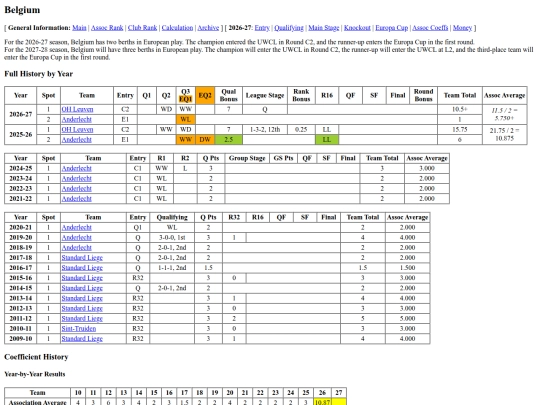The height and width of the screenshot is (405, 540).
Task: Open Anderlecht link in 2023-24 row
Action: coord(76,178)
